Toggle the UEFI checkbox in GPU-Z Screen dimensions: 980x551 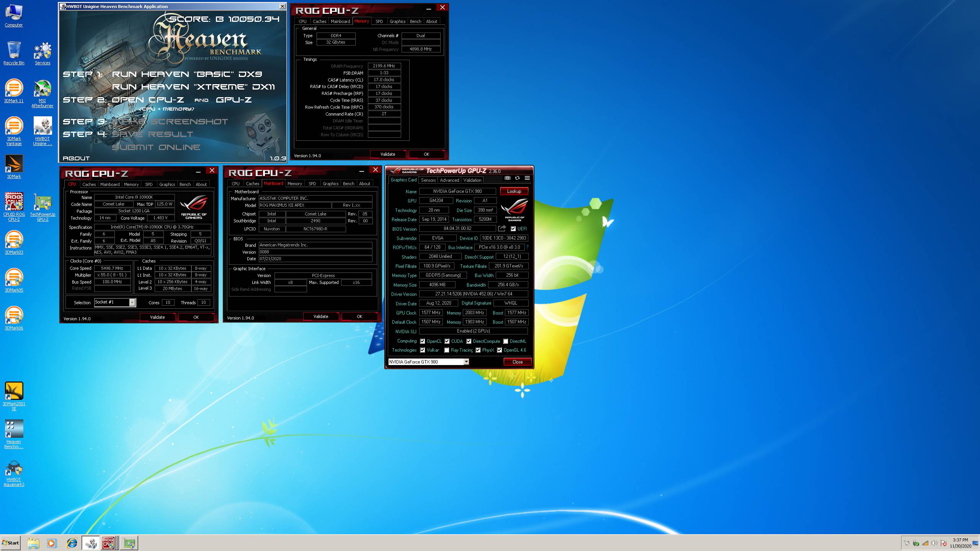pyautogui.click(x=513, y=229)
